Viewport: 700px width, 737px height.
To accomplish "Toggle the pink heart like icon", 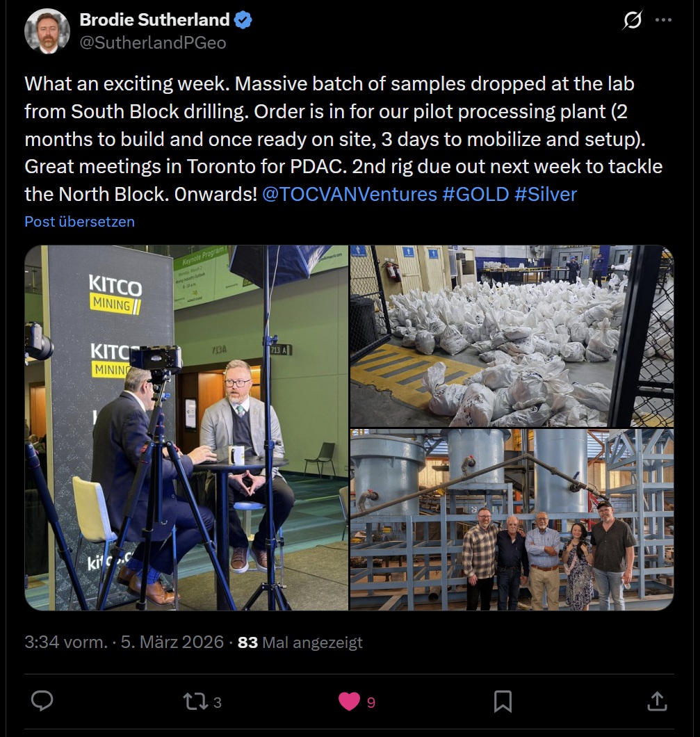I will click(x=349, y=702).
